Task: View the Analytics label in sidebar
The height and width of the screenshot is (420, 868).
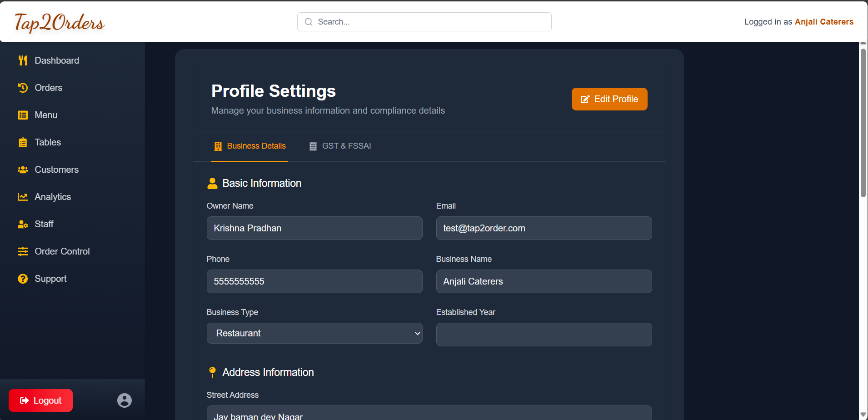Action: click(x=53, y=197)
